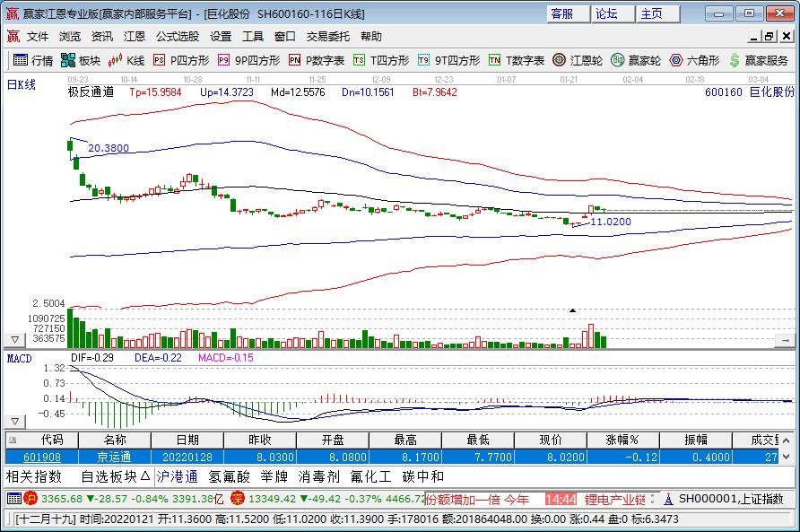
Task: Open the P数字表 tool
Action: [317, 60]
